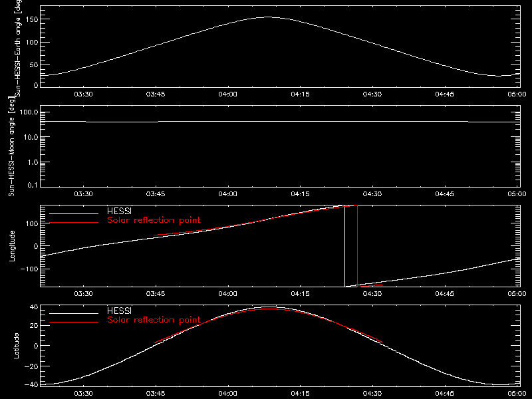532x399 pixels.
Task: Click the Latitude axis title
Action: click(16, 346)
